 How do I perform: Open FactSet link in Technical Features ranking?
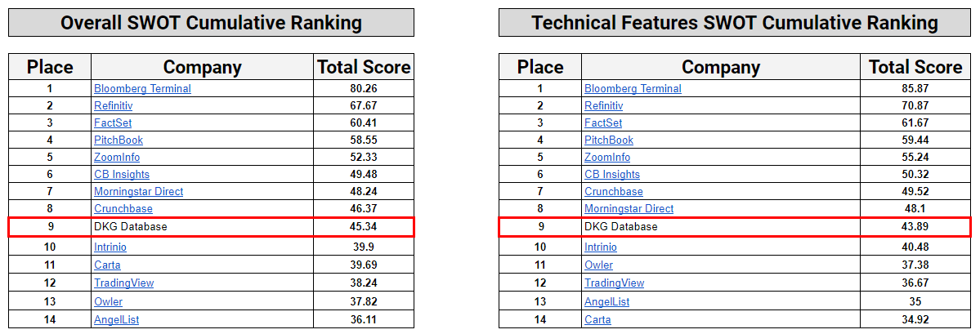603,122
